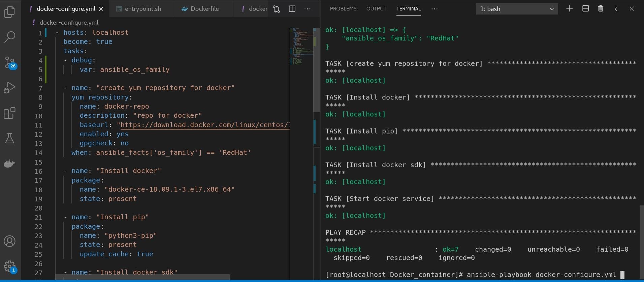
Task: Click the editor horizontal scrollbar
Action: coord(143,277)
